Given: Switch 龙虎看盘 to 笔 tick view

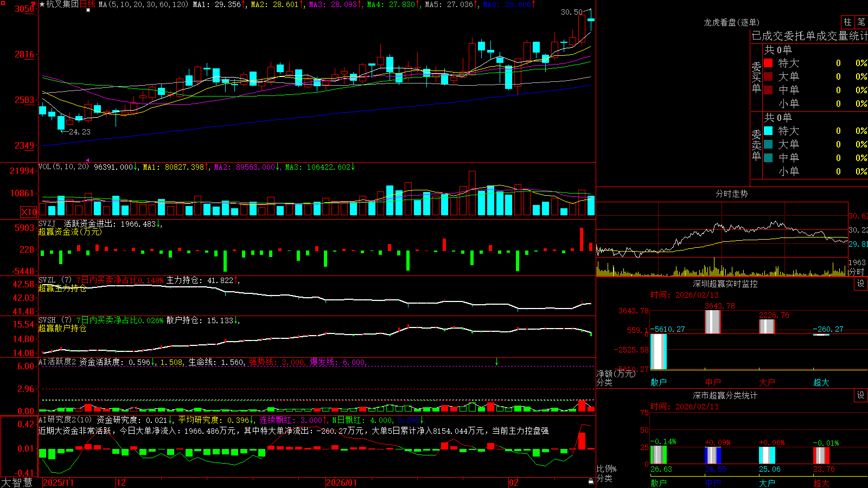Looking at the screenshot, I should point(861,22).
